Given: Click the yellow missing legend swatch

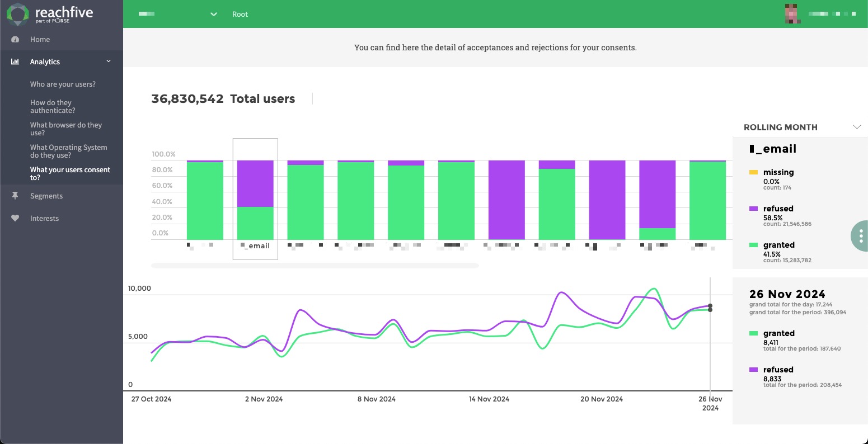Looking at the screenshot, I should tap(754, 172).
